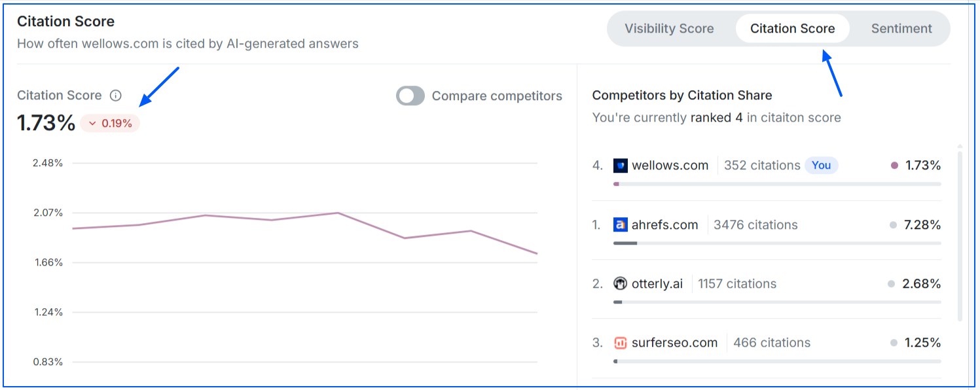The width and height of the screenshot is (980, 390).
Task: Open the Sentiment tab
Action: [x=901, y=29]
